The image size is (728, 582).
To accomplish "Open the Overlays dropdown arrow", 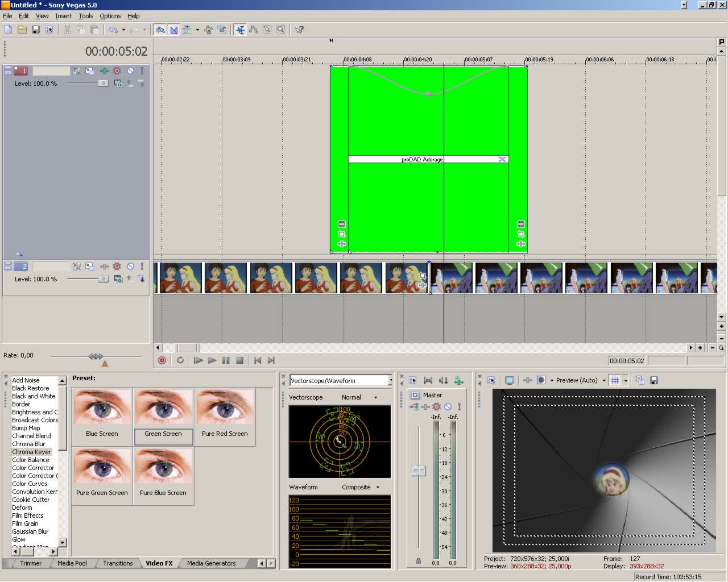I will pyautogui.click(x=626, y=380).
